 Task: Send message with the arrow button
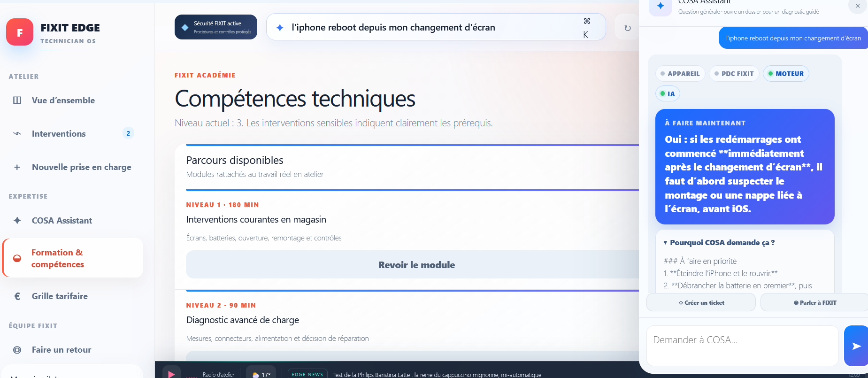click(856, 346)
